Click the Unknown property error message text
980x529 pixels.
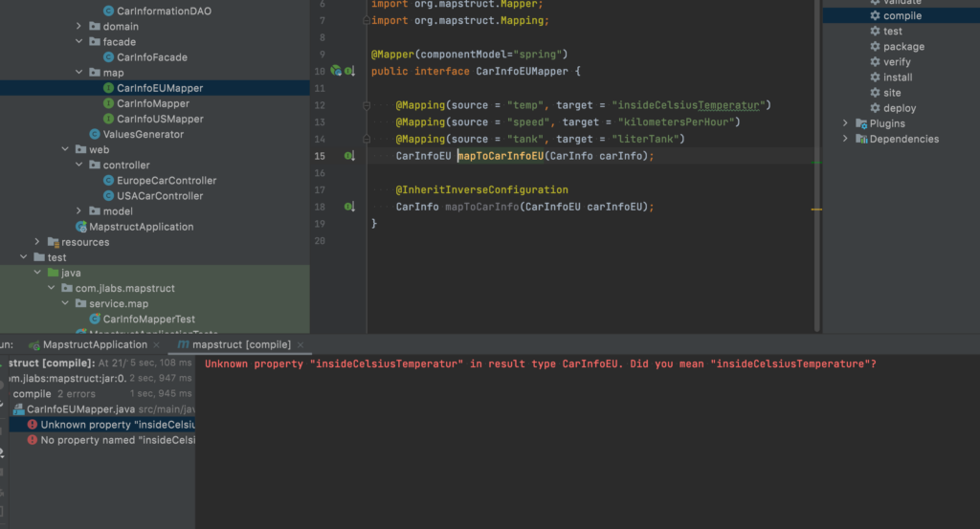point(541,364)
